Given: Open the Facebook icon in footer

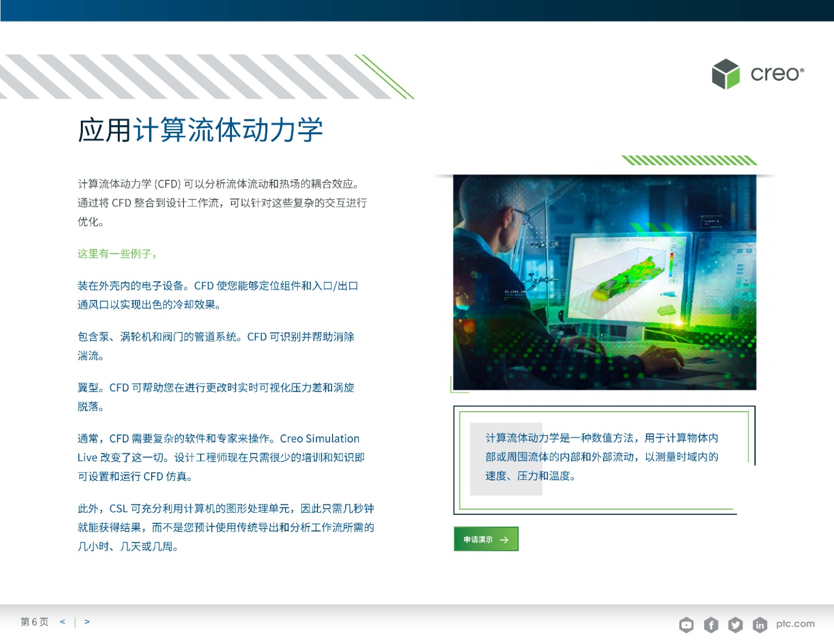Looking at the screenshot, I should 710,625.
